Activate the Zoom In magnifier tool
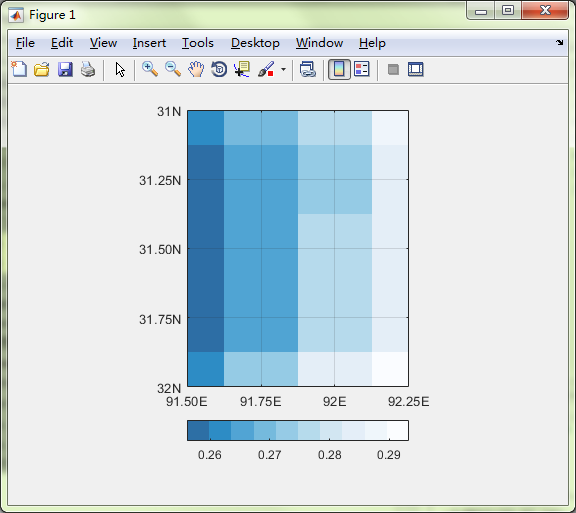The height and width of the screenshot is (513, 576). (150, 69)
